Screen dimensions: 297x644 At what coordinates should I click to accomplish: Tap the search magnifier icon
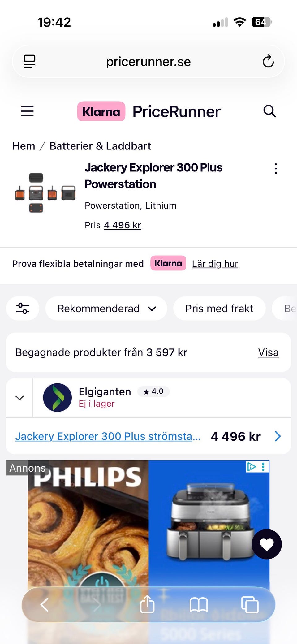click(269, 111)
